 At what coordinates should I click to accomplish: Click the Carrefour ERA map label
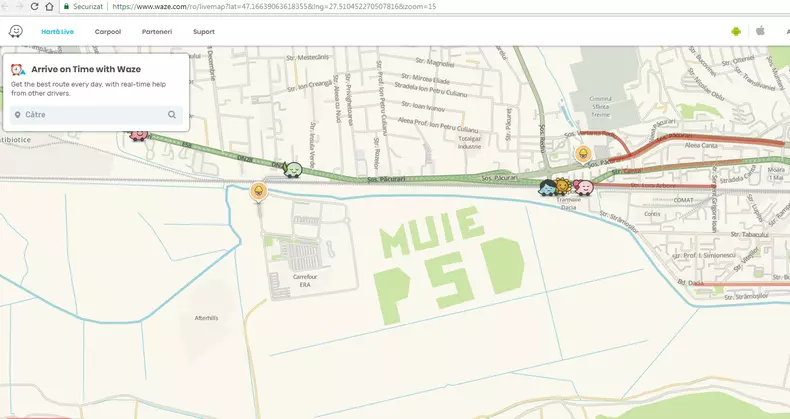(305, 281)
